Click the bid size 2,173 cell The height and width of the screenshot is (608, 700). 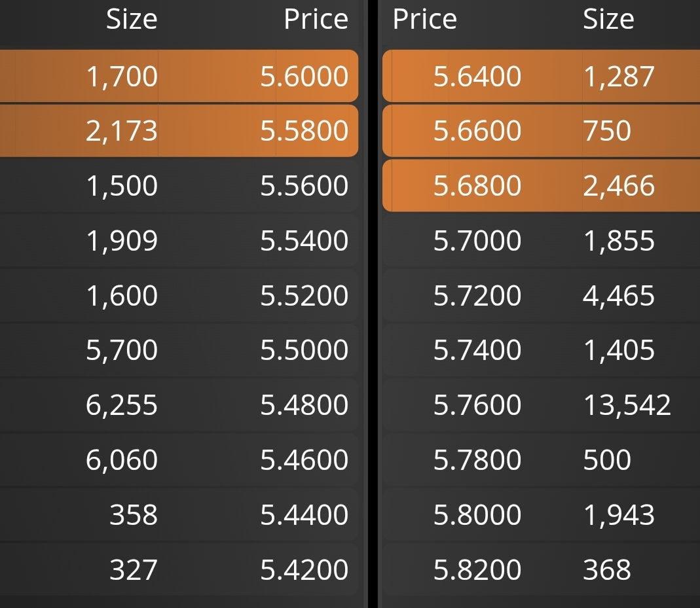click(x=121, y=131)
